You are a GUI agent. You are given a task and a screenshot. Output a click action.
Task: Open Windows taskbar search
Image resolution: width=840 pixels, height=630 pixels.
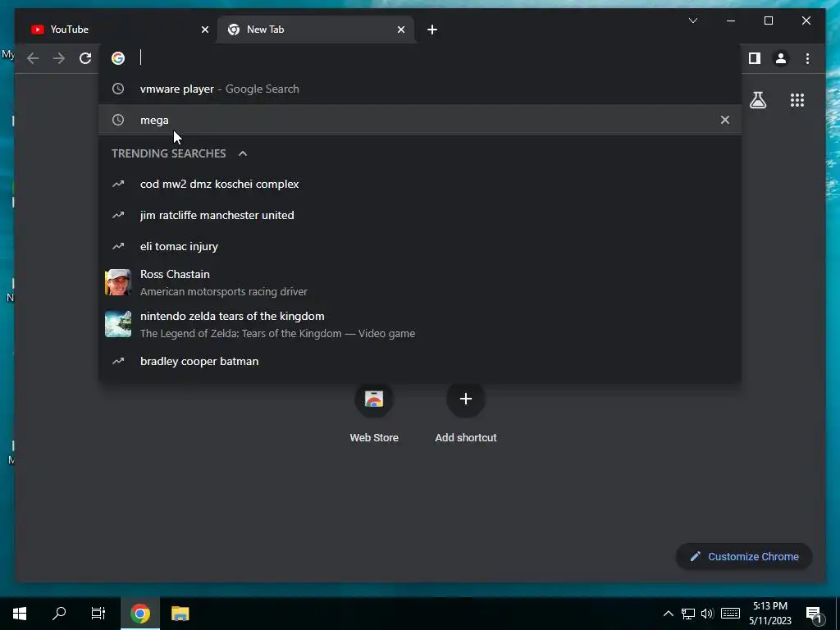59,614
